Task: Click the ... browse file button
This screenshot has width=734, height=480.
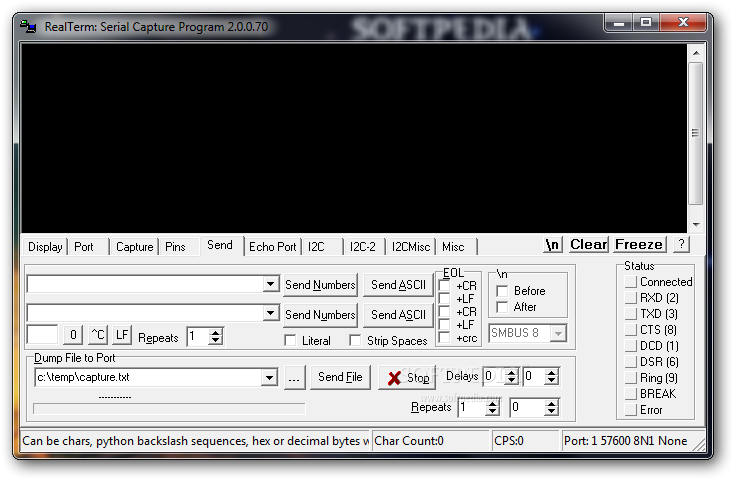Action: coord(294,377)
